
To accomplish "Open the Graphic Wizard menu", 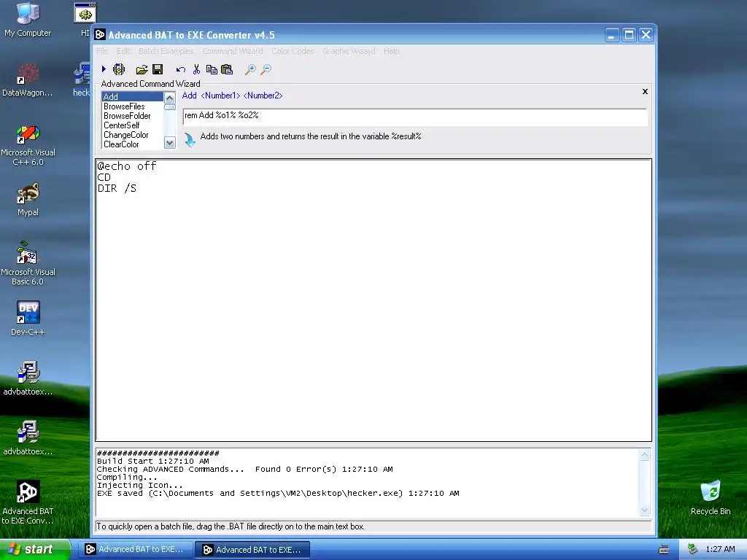I will click(x=349, y=51).
